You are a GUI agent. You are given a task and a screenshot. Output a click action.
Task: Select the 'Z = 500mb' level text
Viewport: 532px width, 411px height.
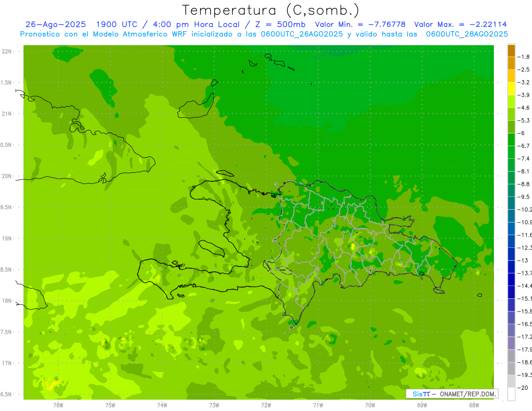coord(280,25)
